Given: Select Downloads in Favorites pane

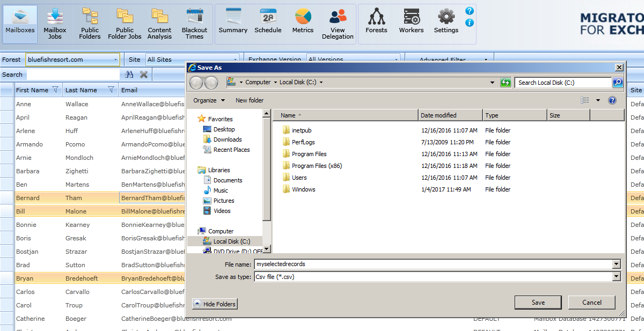Looking at the screenshot, I should (228, 139).
